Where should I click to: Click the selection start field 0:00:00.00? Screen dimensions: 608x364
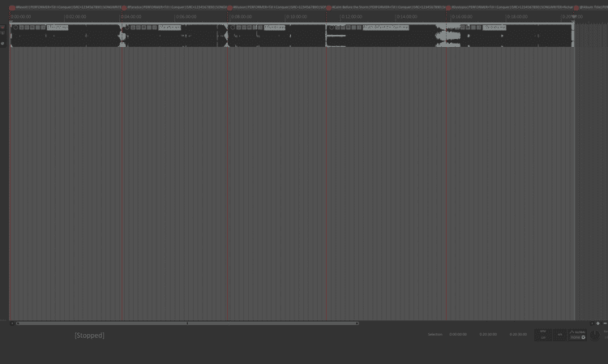tap(458, 334)
